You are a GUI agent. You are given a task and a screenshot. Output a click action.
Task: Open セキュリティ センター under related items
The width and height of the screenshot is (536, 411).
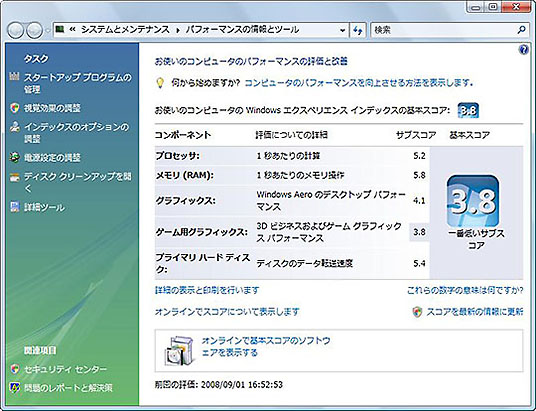point(65,369)
